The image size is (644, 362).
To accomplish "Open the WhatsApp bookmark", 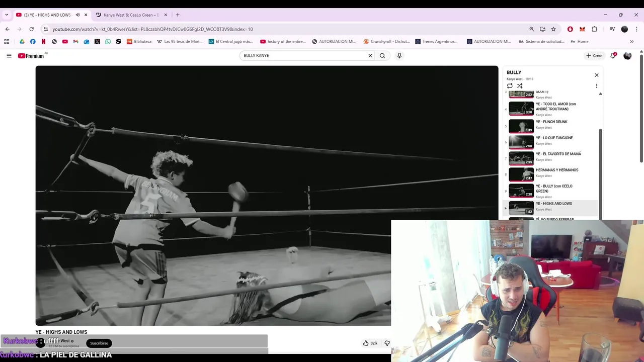I will pyautogui.click(x=108, y=42).
